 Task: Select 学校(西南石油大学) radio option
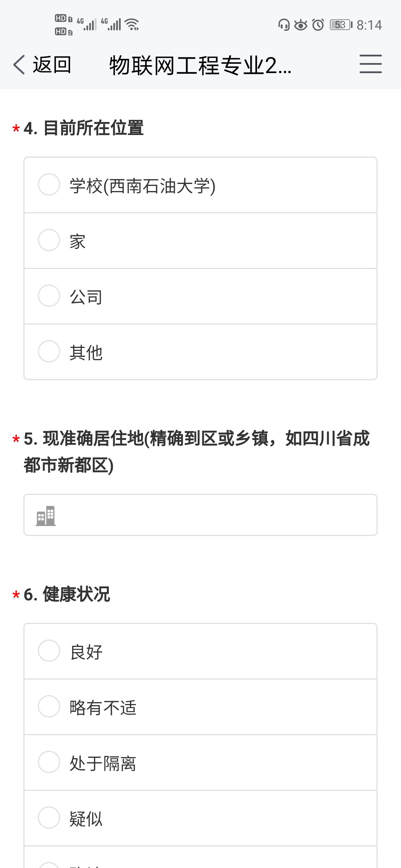(49, 184)
